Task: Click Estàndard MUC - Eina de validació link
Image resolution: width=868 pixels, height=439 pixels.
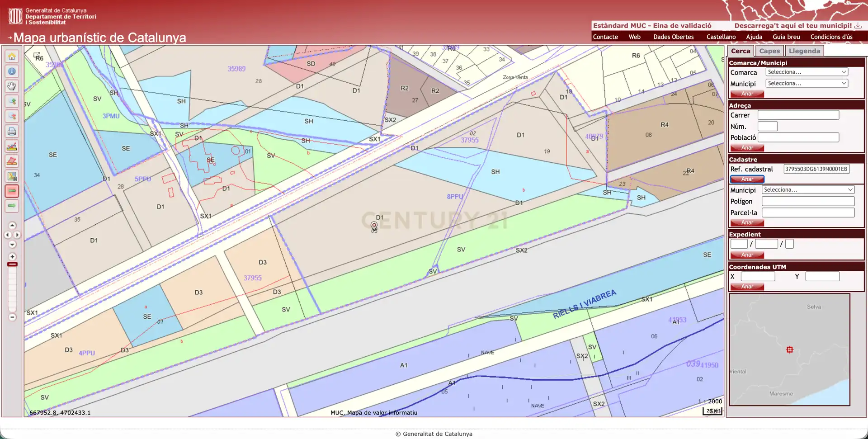Action: pos(652,26)
